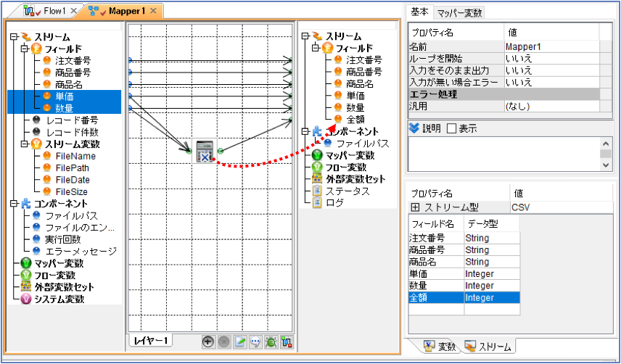The image size is (621, 364).
Task: Collapse the right コンポーネント tree node
Action: pyautogui.click(x=305, y=131)
